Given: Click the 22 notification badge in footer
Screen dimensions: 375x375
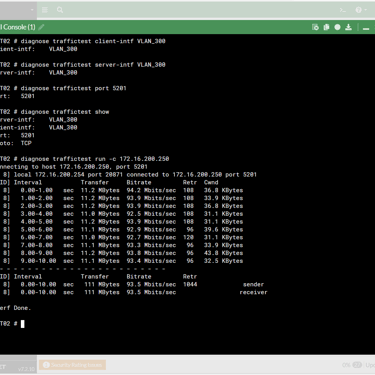Looking at the screenshot, I should coord(357,365).
